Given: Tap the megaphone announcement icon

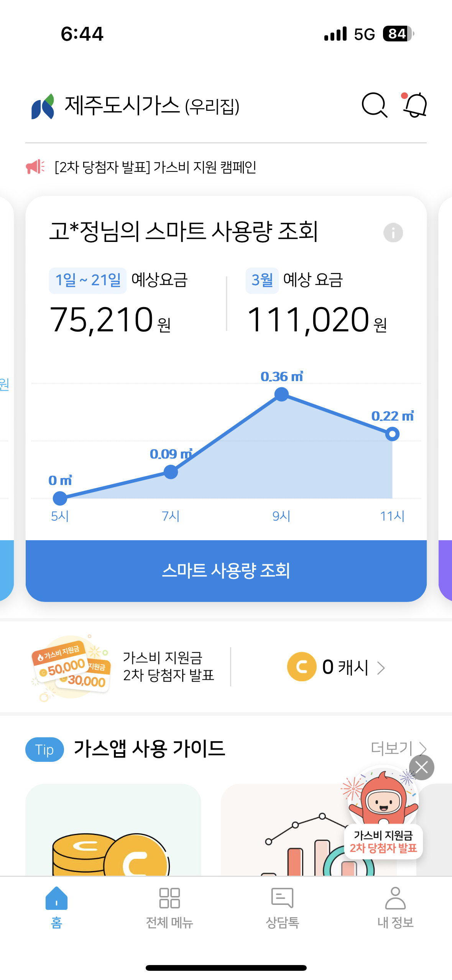Looking at the screenshot, I should point(35,167).
